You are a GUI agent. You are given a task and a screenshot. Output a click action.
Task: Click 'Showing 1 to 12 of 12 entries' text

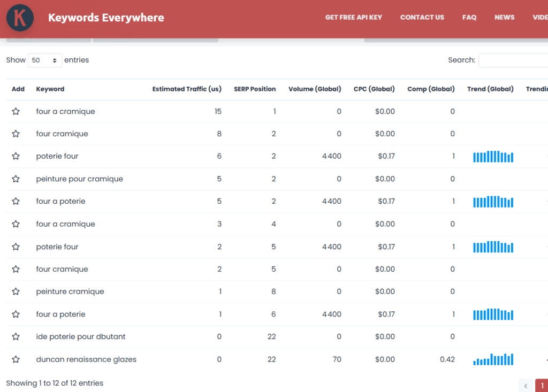[x=55, y=383]
